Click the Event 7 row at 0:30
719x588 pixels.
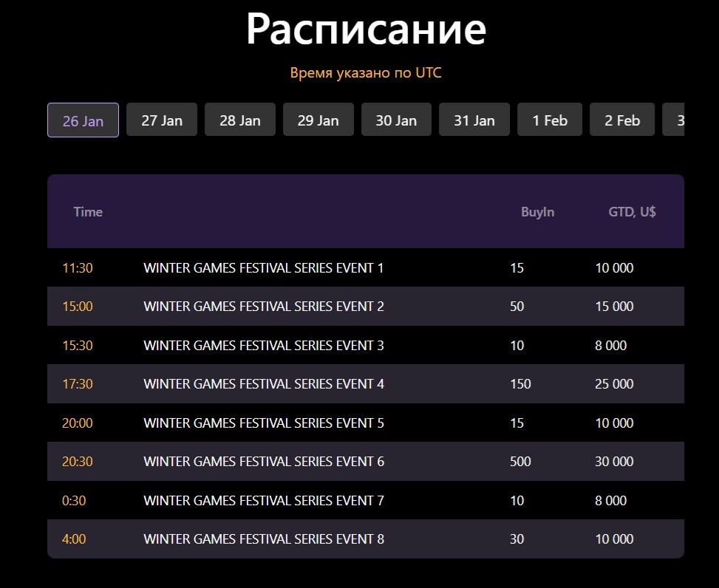pyautogui.click(x=264, y=501)
